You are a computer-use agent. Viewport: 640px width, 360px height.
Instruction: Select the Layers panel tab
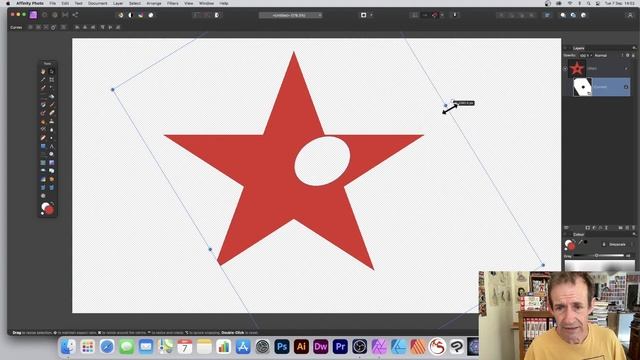[578, 48]
